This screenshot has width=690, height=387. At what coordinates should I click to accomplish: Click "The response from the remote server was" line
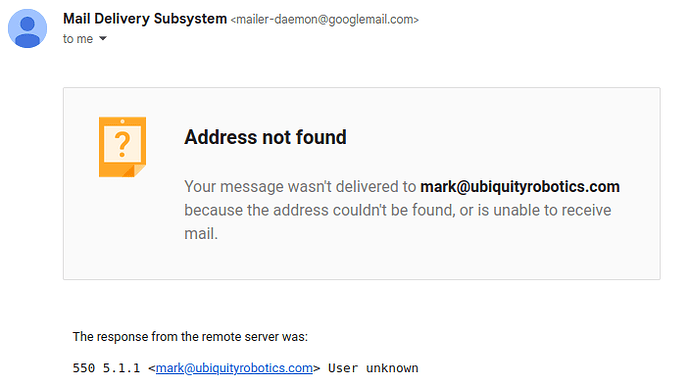(190, 337)
